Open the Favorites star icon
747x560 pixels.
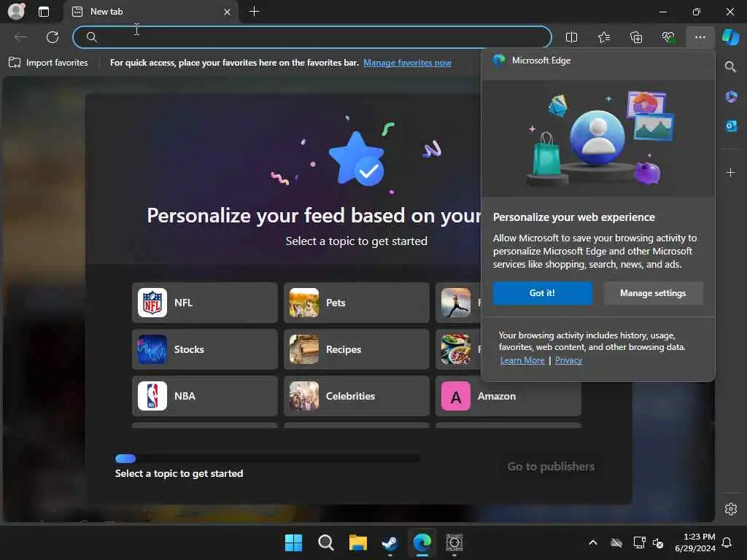[x=603, y=37]
